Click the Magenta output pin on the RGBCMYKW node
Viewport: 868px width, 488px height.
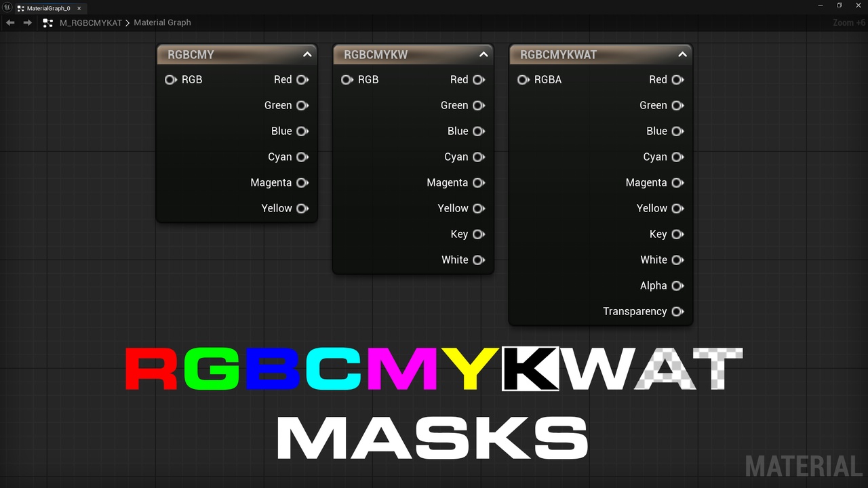tap(479, 182)
